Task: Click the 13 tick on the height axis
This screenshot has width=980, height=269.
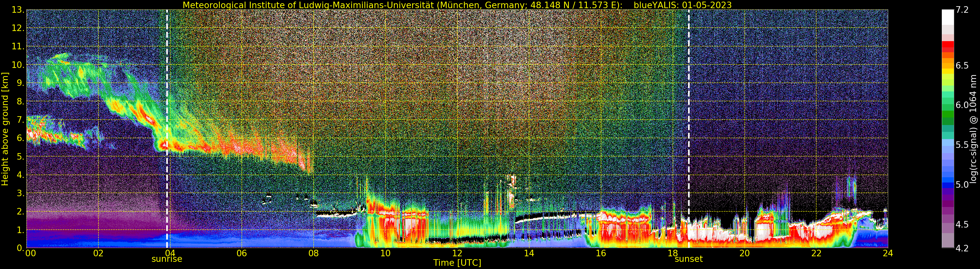Action: [x=18, y=10]
